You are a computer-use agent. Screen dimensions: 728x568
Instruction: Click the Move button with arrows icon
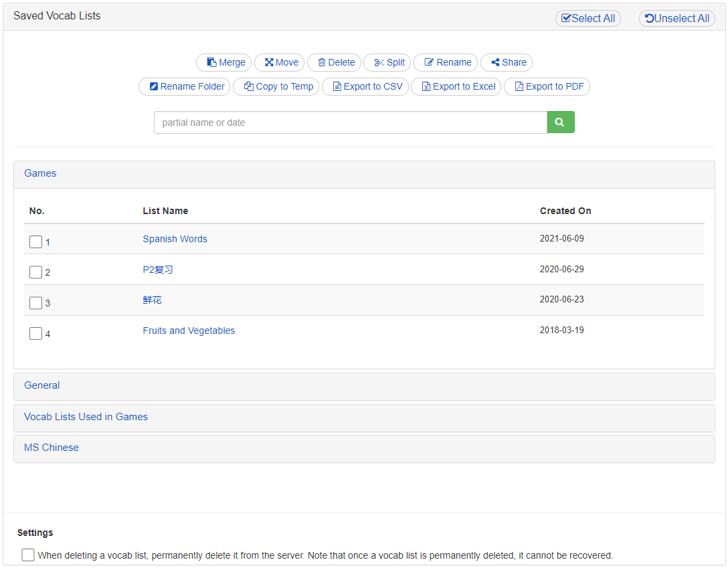280,62
